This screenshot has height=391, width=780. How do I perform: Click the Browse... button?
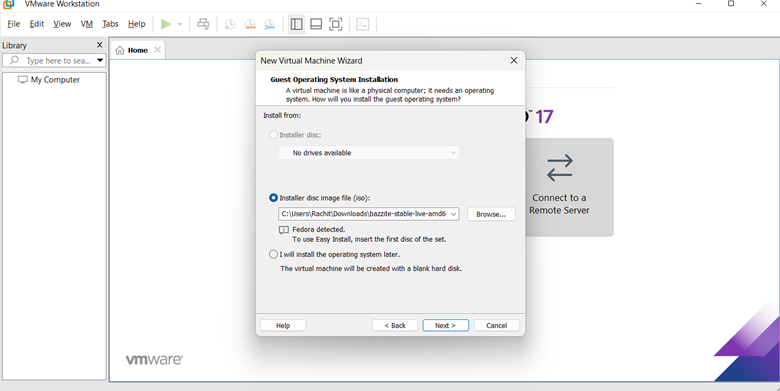[491, 214]
